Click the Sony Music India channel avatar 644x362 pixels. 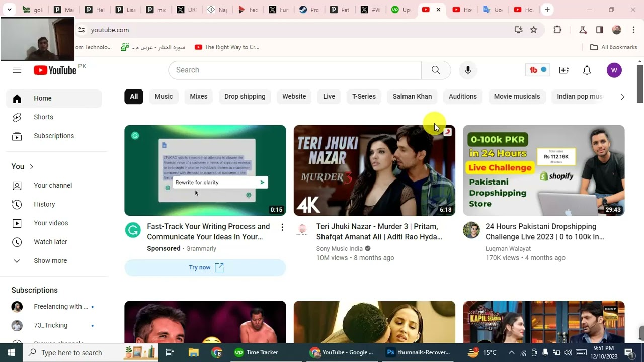click(x=302, y=230)
